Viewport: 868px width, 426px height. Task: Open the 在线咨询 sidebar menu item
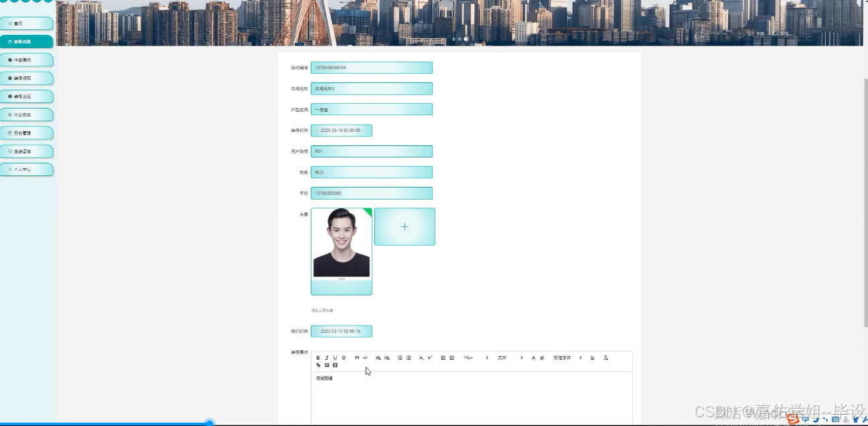pos(27,151)
